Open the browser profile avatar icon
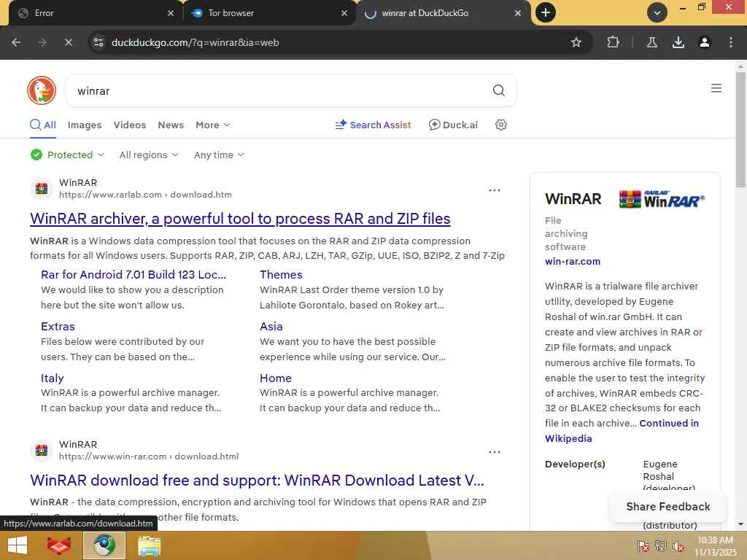Image resolution: width=747 pixels, height=560 pixels. pos(705,42)
